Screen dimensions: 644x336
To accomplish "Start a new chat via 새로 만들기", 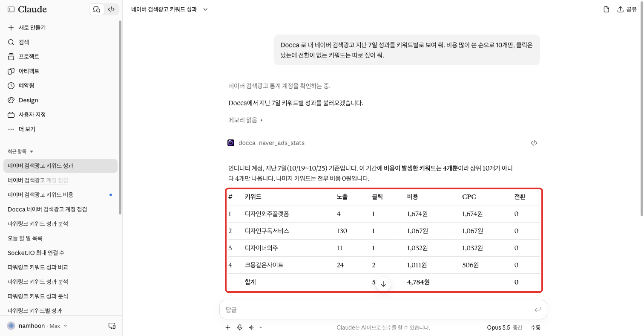I will (61, 28).
